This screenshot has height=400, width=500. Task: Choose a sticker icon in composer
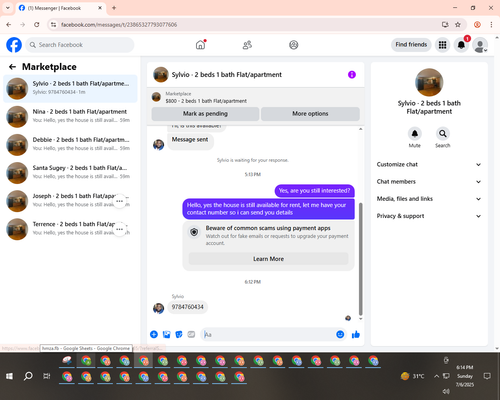pyautogui.click(x=179, y=334)
